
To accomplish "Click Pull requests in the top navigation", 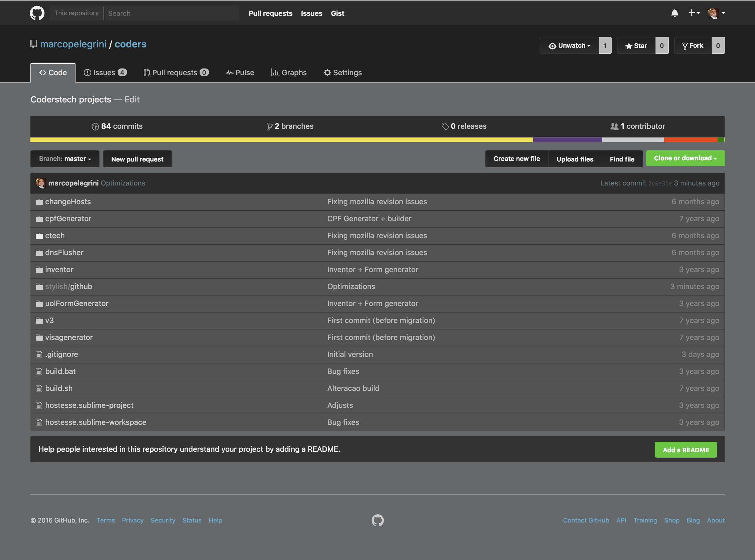I will (270, 13).
